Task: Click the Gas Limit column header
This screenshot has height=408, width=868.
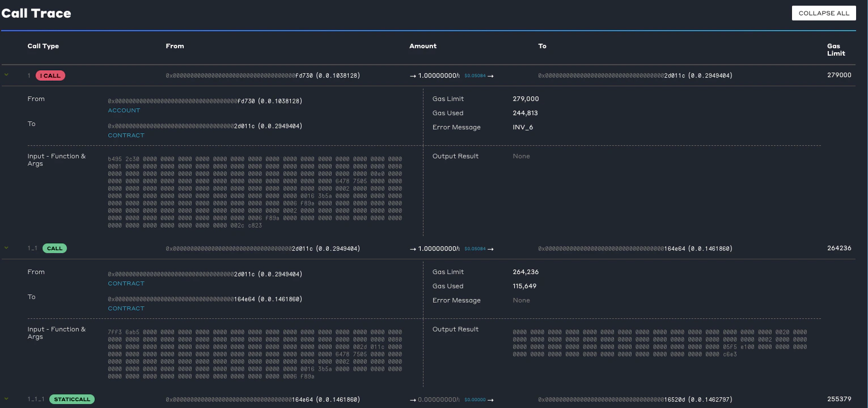Action: point(836,50)
